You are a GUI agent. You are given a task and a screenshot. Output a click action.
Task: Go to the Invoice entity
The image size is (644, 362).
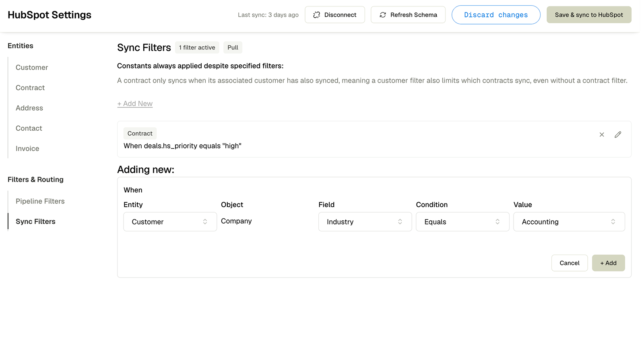(27, 149)
